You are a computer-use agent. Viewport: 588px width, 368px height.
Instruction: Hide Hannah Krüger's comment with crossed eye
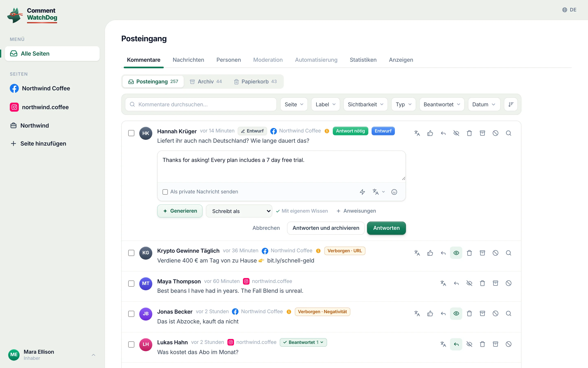456,133
